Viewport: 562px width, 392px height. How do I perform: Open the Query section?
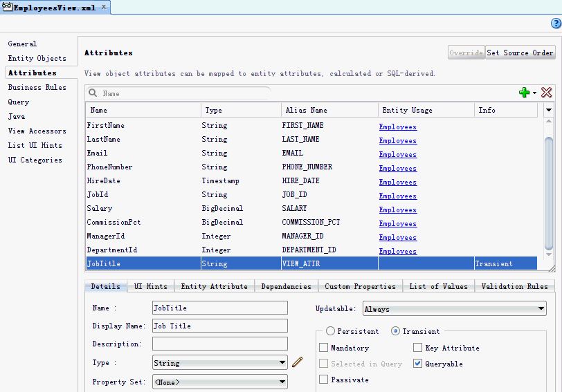(19, 102)
